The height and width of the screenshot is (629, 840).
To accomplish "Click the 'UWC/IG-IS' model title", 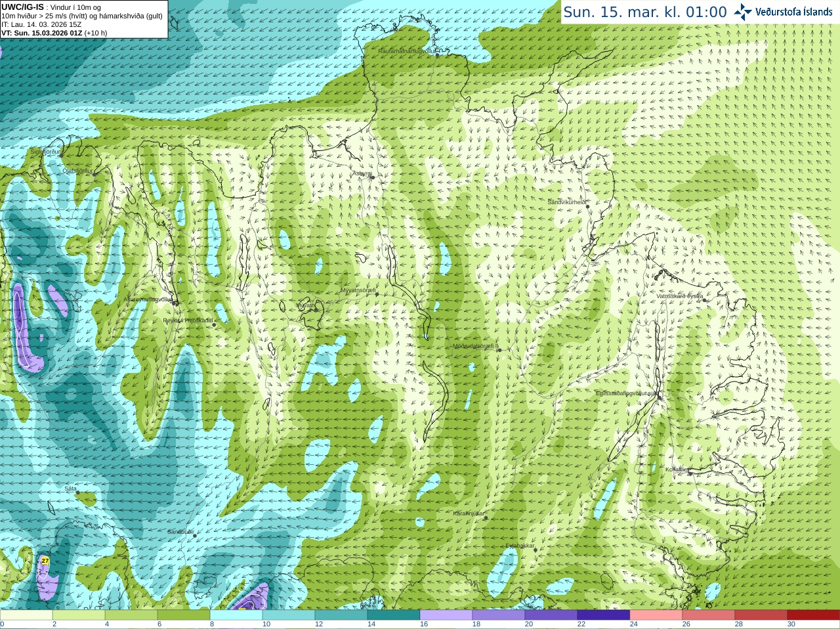I will coord(22,7).
